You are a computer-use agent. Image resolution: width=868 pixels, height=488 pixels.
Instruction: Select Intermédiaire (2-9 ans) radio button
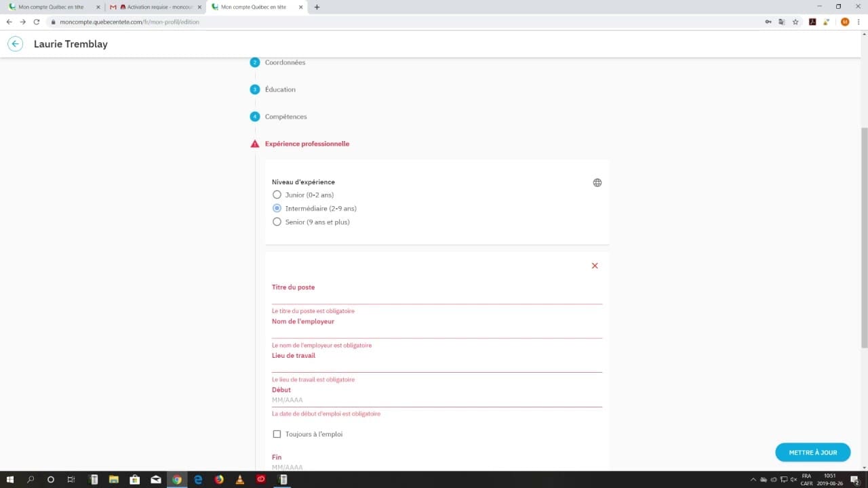pyautogui.click(x=277, y=208)
